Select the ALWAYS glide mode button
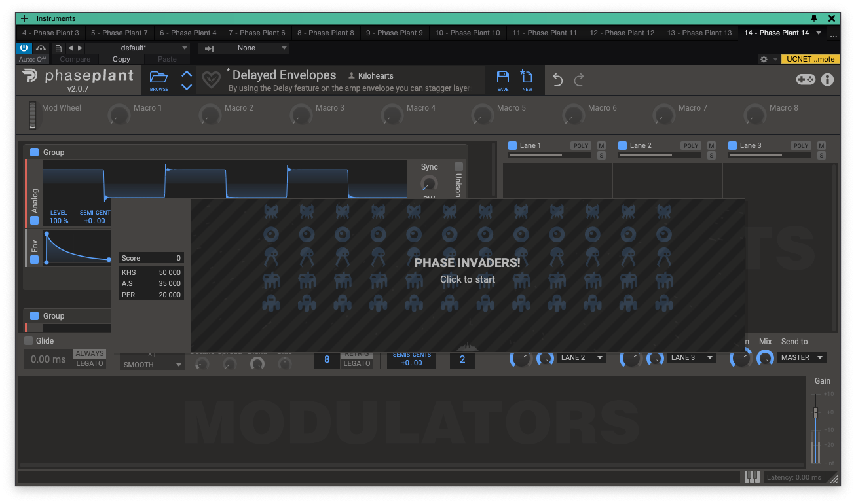 (x=90, y=353)
